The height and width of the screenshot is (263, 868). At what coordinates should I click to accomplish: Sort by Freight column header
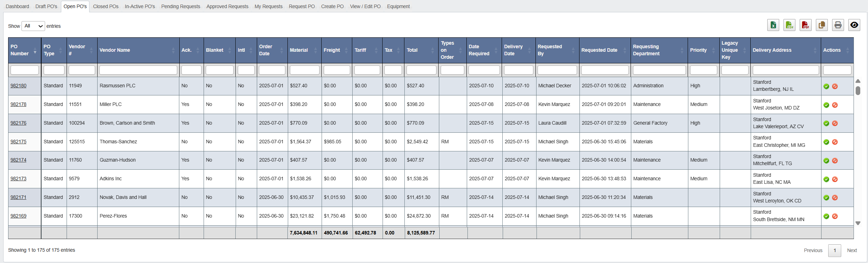pyautogui.click(x=336, y=50)
